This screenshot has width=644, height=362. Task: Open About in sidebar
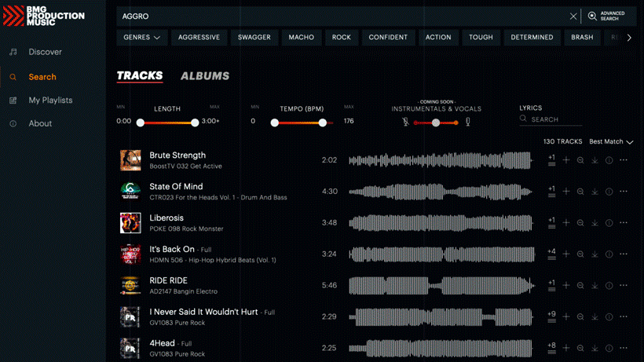coord(40,123)
